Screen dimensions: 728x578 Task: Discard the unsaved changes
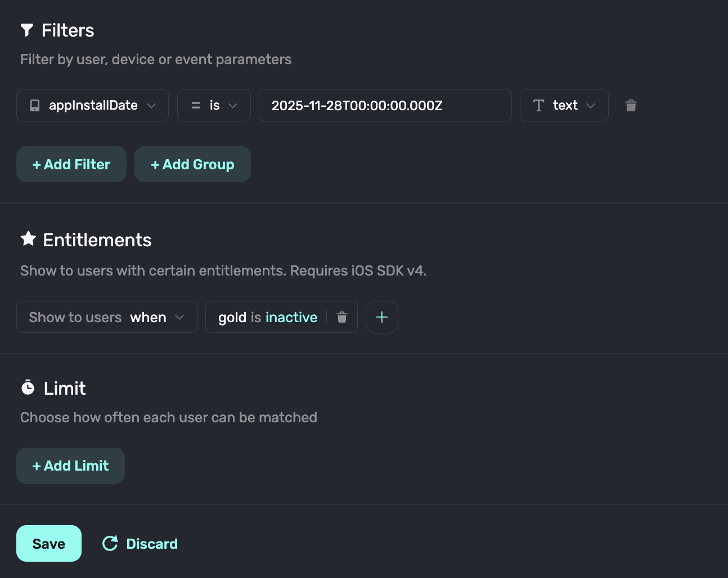coord(151,544)
